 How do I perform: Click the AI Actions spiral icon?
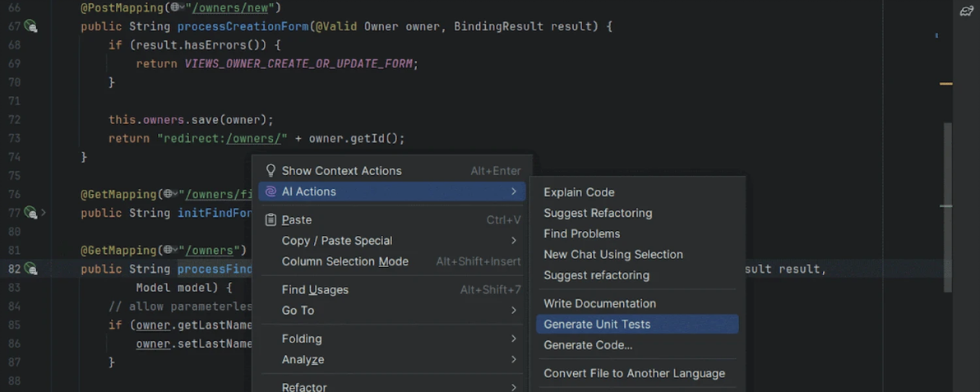click(x=270, y=191)
